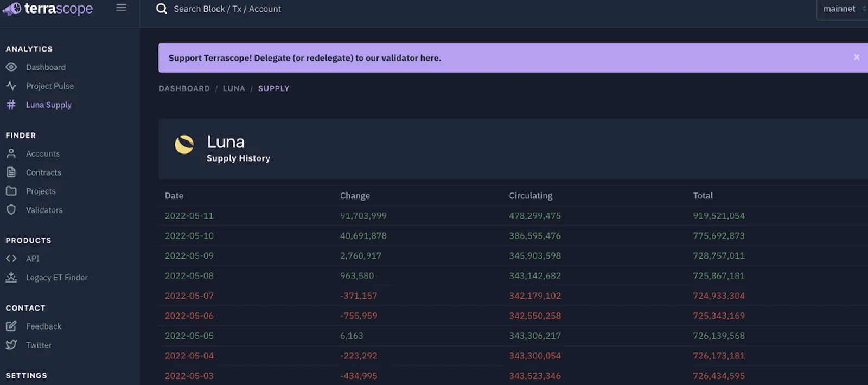Click the Contracts document icon

click(x=11, y=172)
